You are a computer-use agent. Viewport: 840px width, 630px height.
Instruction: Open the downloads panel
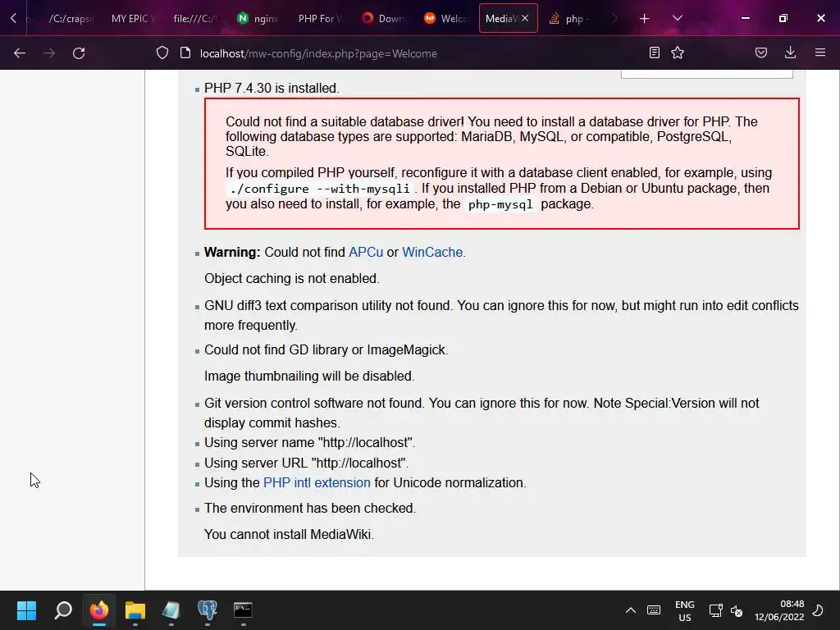pos(790,52)
